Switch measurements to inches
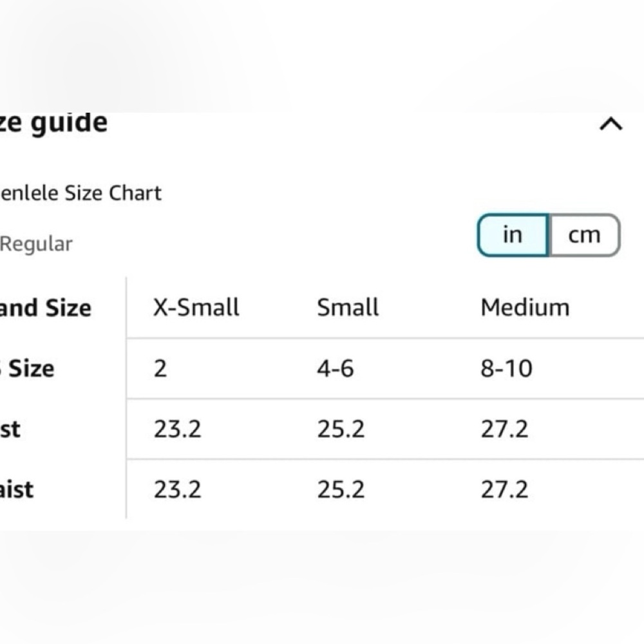Screen dimensions: 644x644 [513, 235]
